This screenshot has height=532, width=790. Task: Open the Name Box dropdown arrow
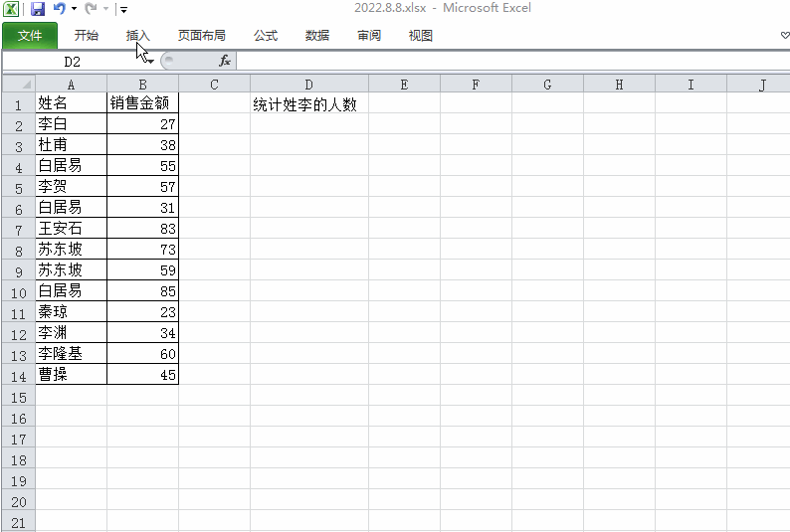pos(150,62)
